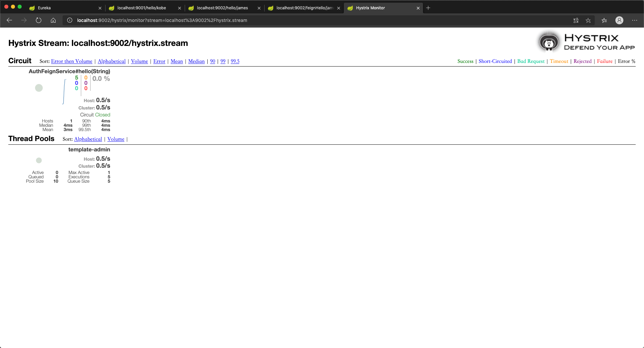The height and width of the screenshot is (348, 644).
Task: Click the Circuit section heading
Action: tap(20, 61)
